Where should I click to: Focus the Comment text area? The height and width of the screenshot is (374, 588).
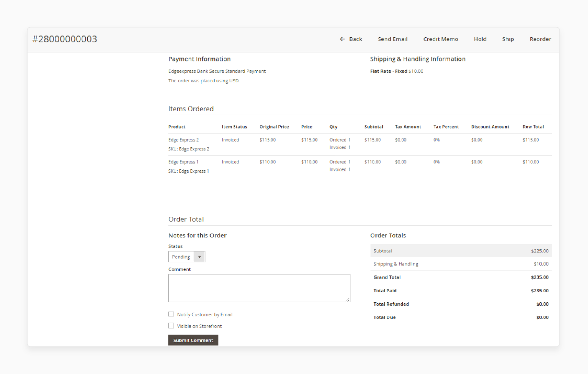click(x=259, y=288)
